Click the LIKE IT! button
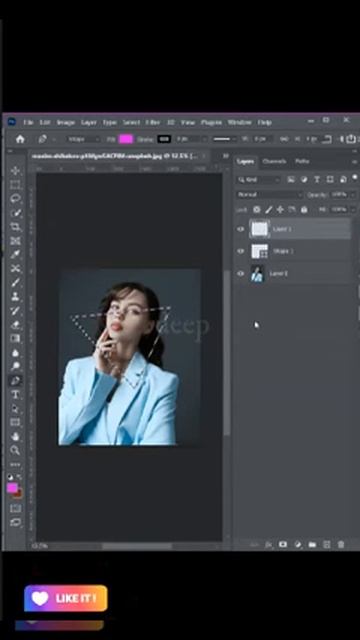 [66, 598]
